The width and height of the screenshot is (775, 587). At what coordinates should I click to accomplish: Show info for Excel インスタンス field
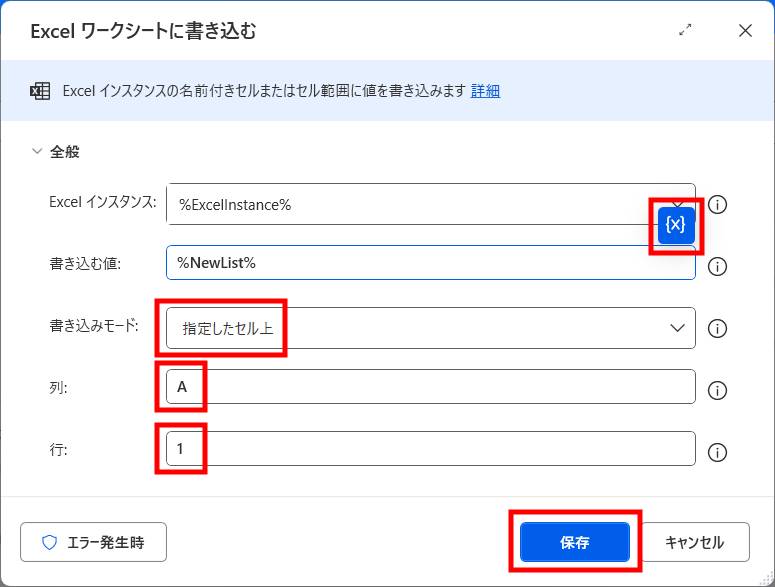click(x=717, y=204)
